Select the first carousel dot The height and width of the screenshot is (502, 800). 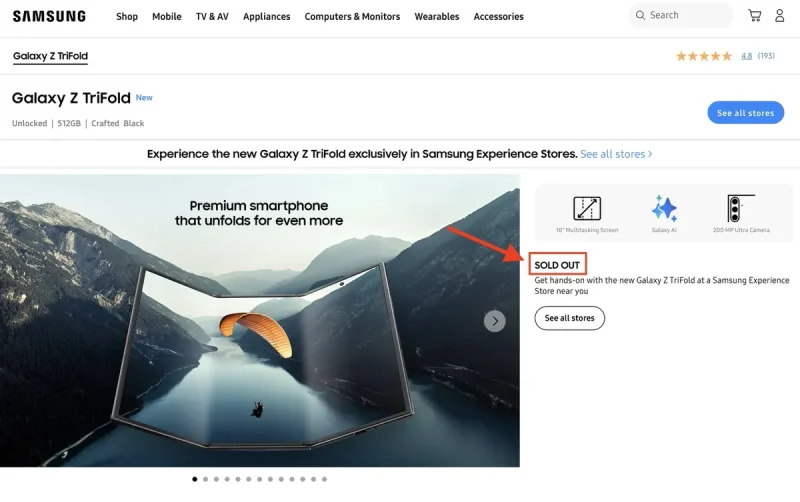tap(194, 479)
